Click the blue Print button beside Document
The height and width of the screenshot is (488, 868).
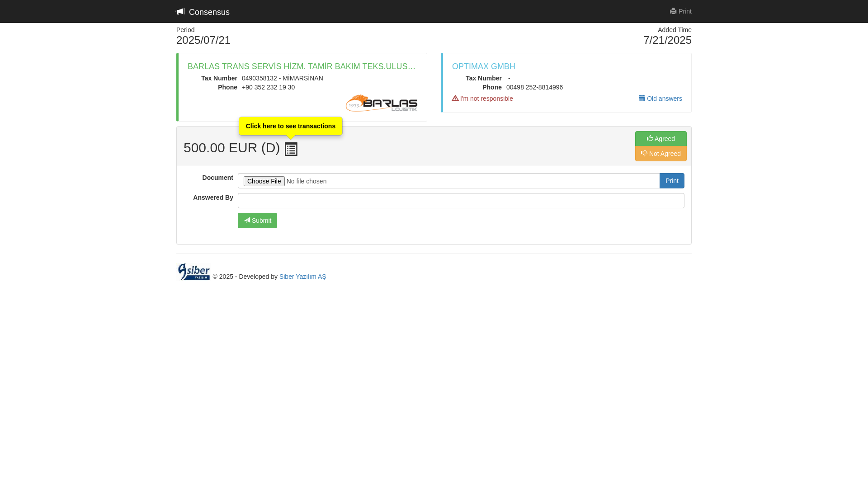[672, 181]
